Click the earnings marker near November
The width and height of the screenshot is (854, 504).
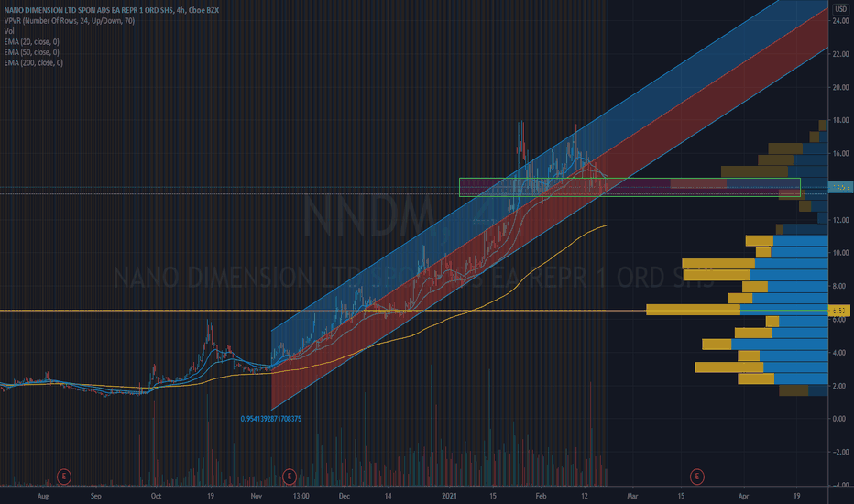coord(290,477)
